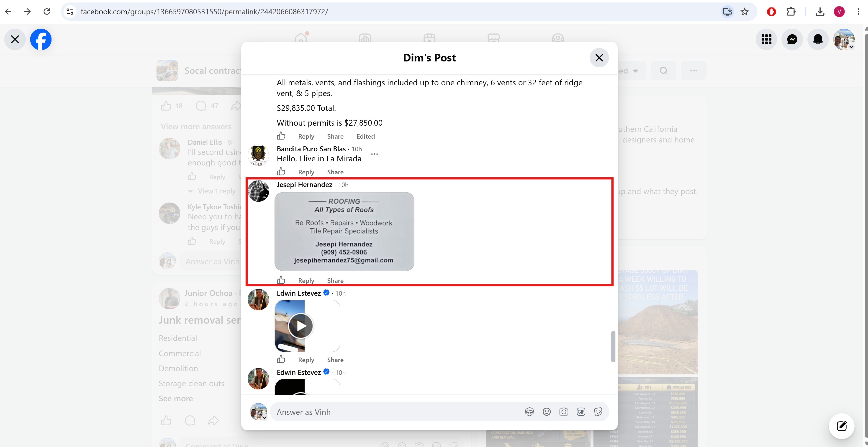Open the browser extensions puzzle icon
The width and height of the screenshot is (868, 447).
click(x=791, y=12)
